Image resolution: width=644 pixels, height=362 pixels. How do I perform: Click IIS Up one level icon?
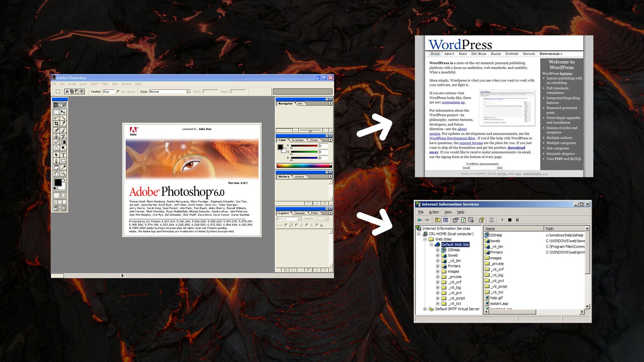click(437, 220)
